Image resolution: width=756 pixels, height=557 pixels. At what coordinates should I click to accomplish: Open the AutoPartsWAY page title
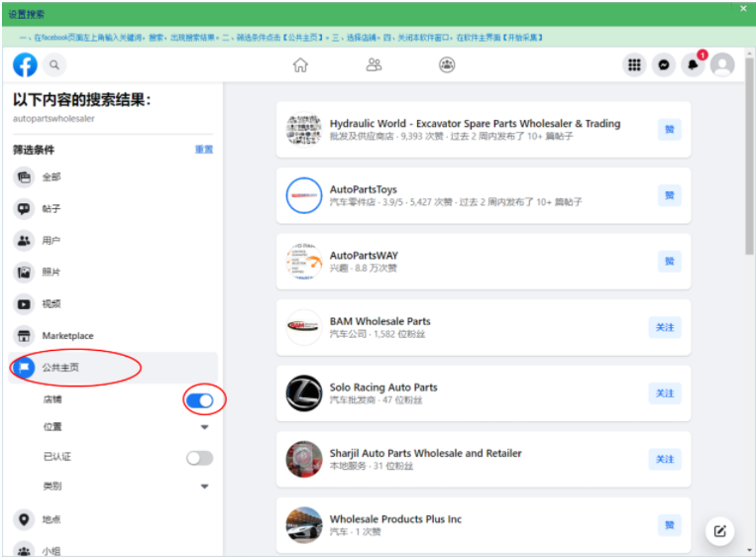pos(364,255)
